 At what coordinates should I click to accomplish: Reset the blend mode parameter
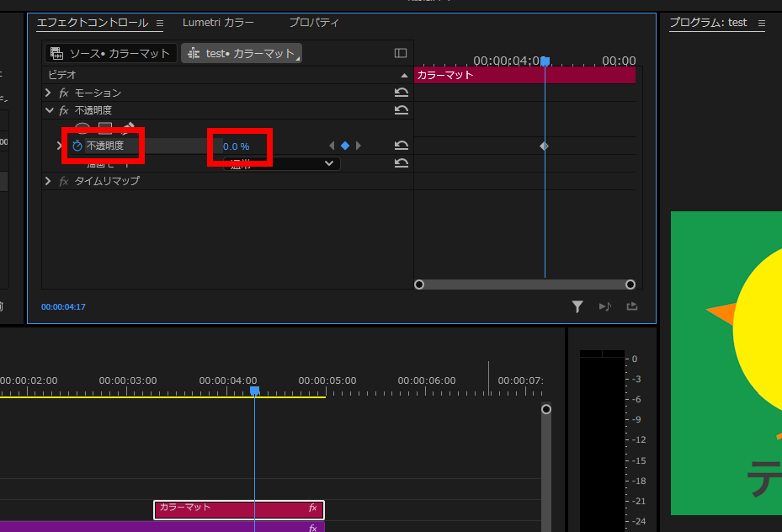[x=402, y=163]
